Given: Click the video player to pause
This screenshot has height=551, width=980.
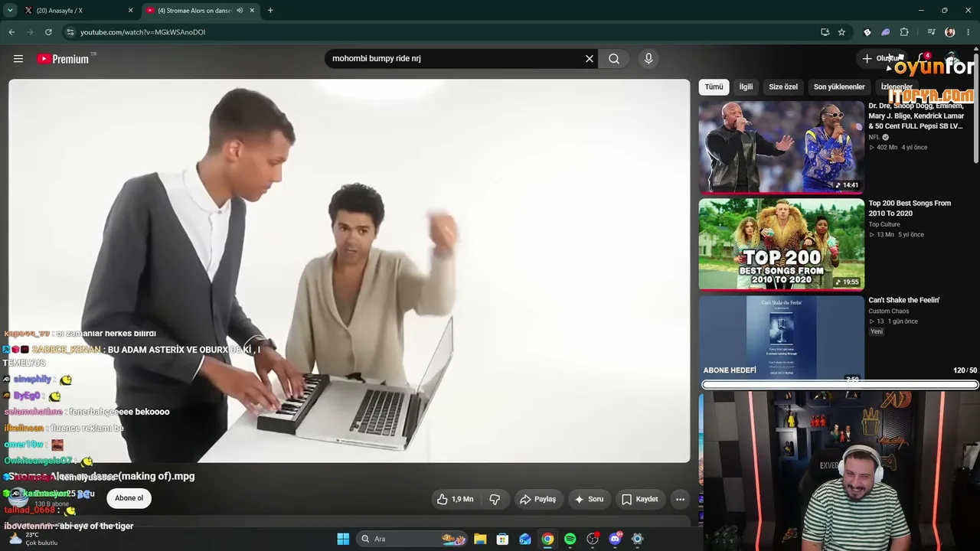Looking at the screenshot, I should [349, 271].
